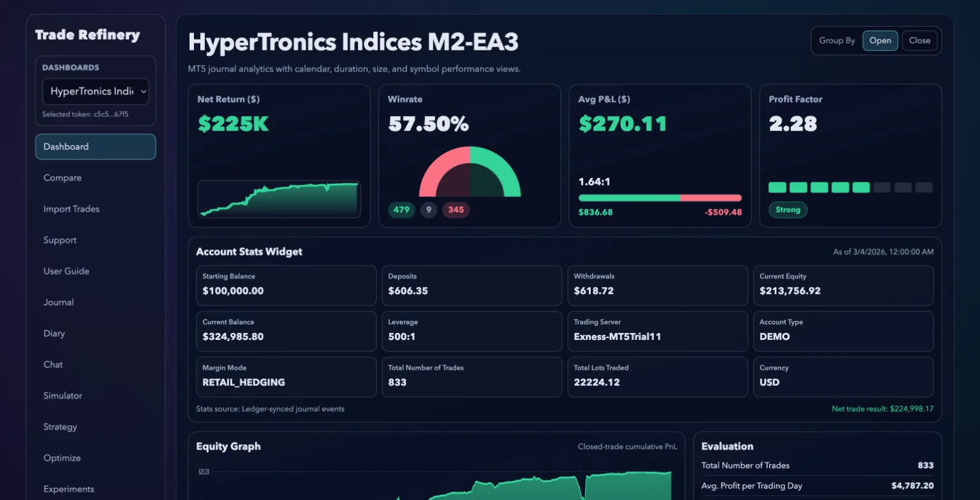Viewport: 980px width, 500px height.
Task: Open the Experiments section
Action: 68,489
